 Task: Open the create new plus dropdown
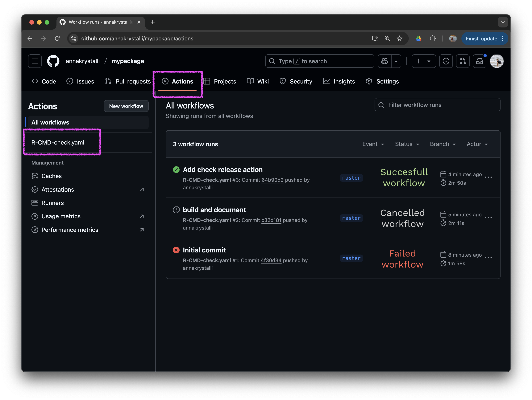coord(424,61)
